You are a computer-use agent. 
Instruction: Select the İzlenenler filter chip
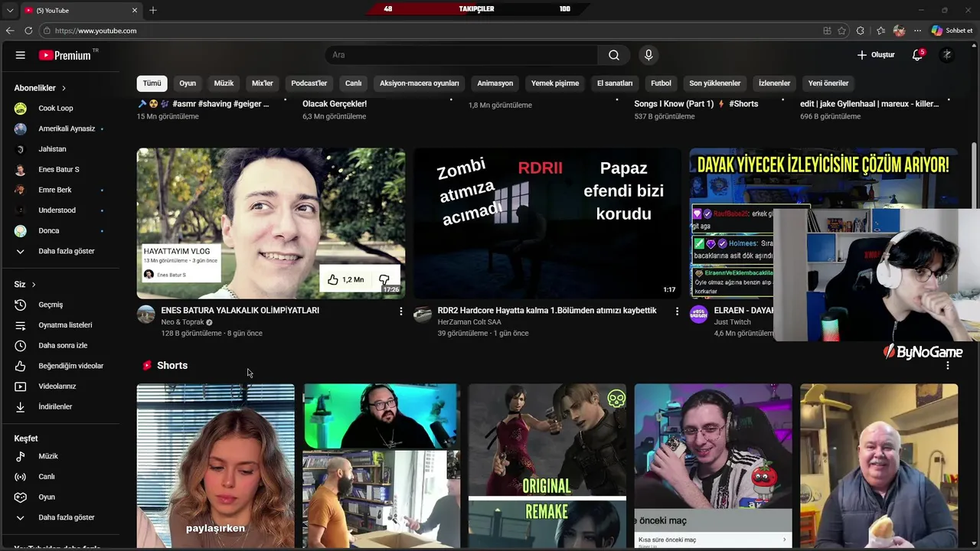[774, 83]
